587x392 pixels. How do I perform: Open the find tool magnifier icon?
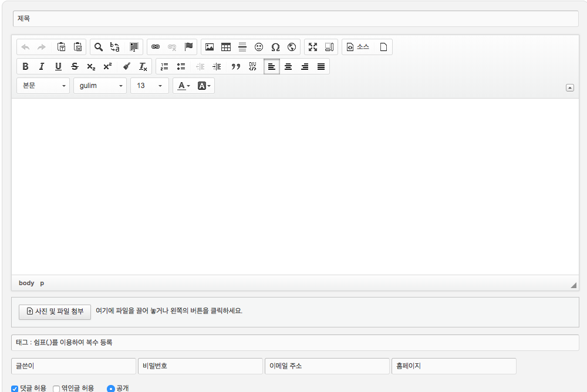pos(99,47)
